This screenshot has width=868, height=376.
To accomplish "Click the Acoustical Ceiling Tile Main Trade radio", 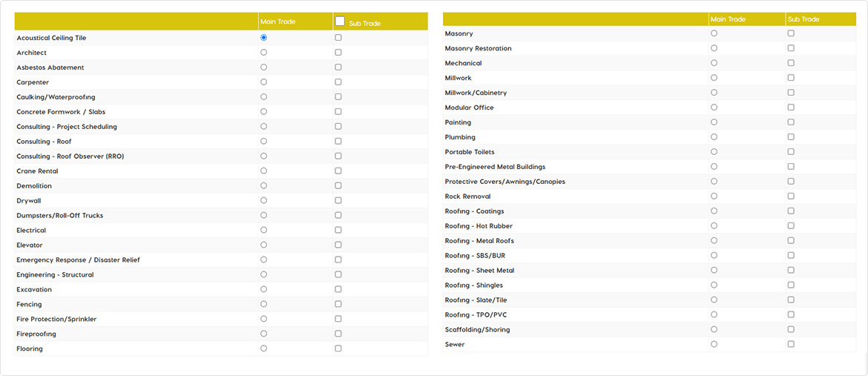I will (x=263, y=38).
